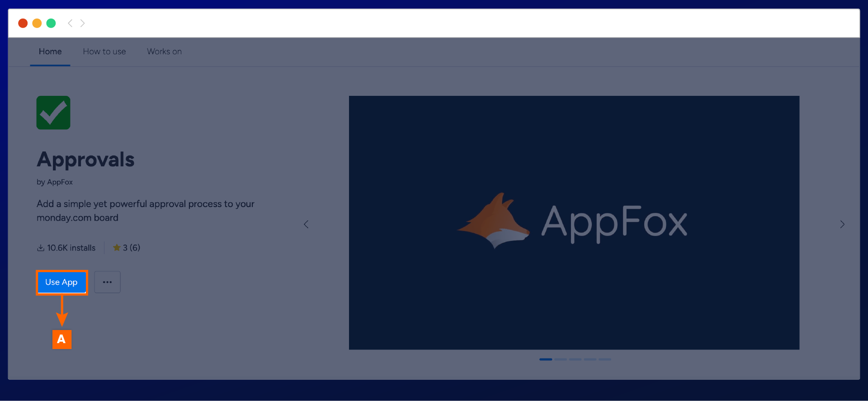Click the AppFox banner image

(574, 222)
